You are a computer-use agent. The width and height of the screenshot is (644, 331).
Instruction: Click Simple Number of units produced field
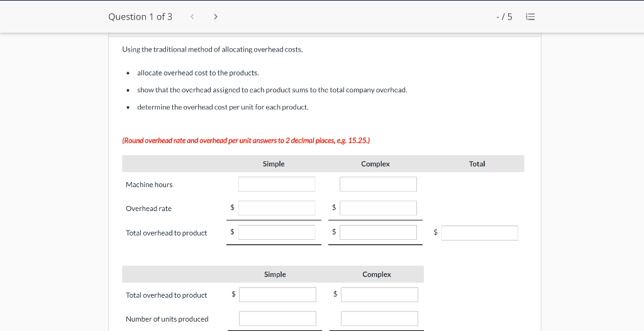click(x=277, y=318)
